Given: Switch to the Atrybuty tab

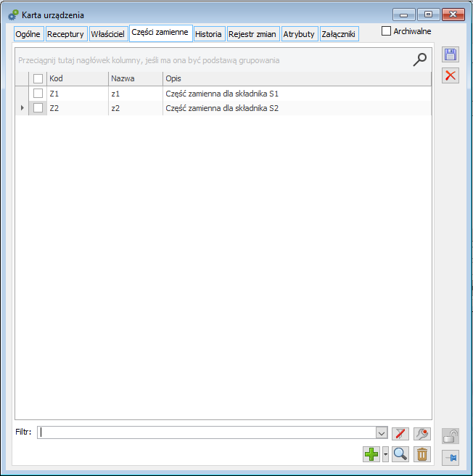Looking at the screenshot, I should pos(300,34).
